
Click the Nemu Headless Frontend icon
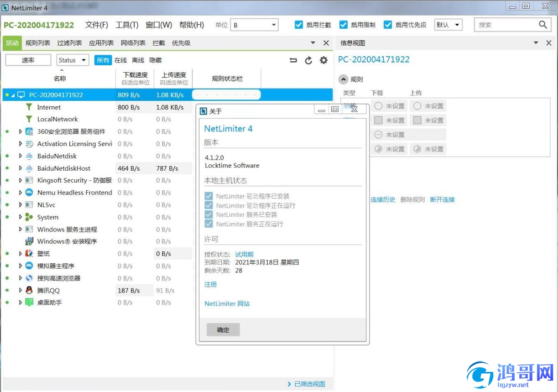pyautogui.click(x=29, y=193)
